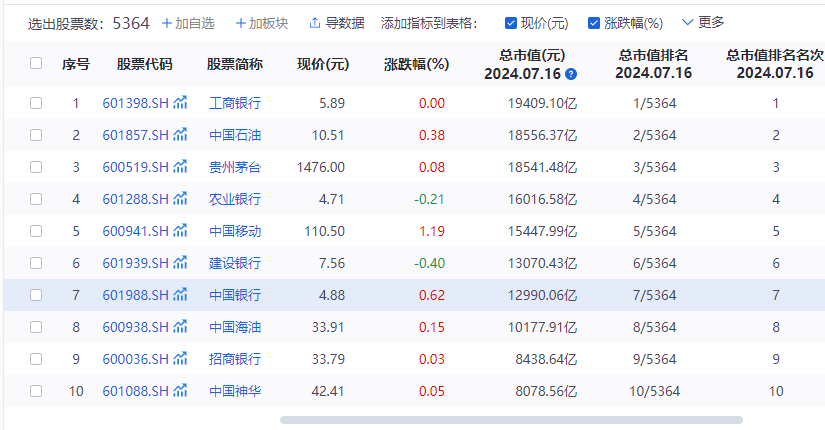Open stock code link 600938.SH
This screenshot has height=430, width=825.
135,327
